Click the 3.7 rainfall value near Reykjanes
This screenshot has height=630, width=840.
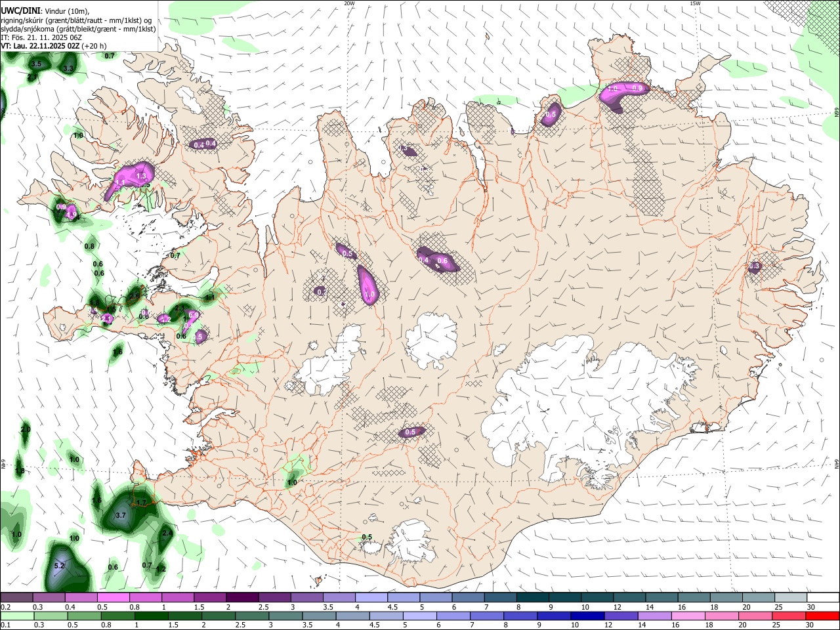[121, 516]
